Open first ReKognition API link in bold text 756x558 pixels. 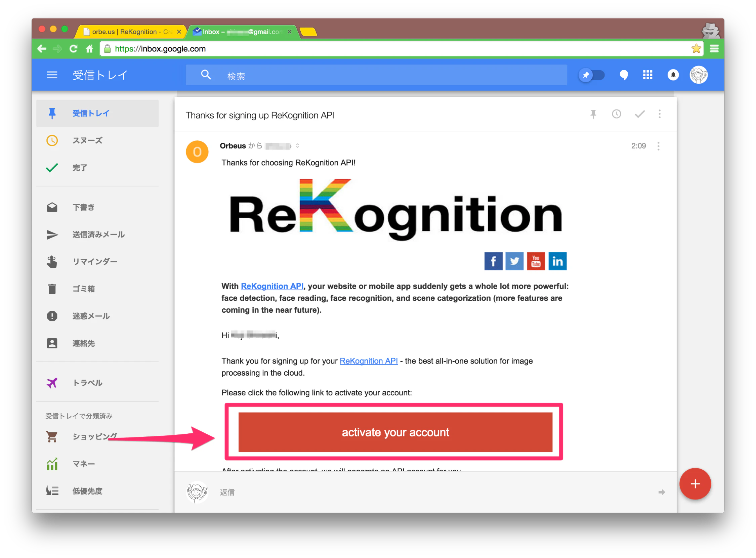[272, 286]
